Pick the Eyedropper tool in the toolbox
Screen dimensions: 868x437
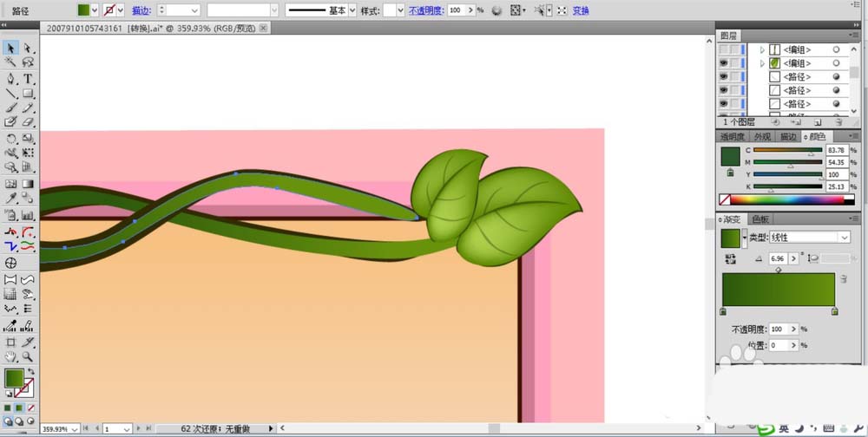click(x=11, y=199)
